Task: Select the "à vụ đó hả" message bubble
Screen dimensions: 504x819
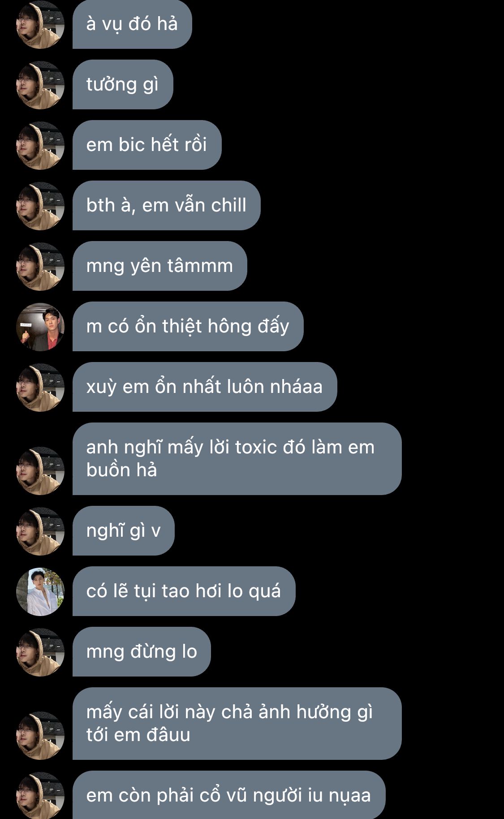Action: (132, 24)
